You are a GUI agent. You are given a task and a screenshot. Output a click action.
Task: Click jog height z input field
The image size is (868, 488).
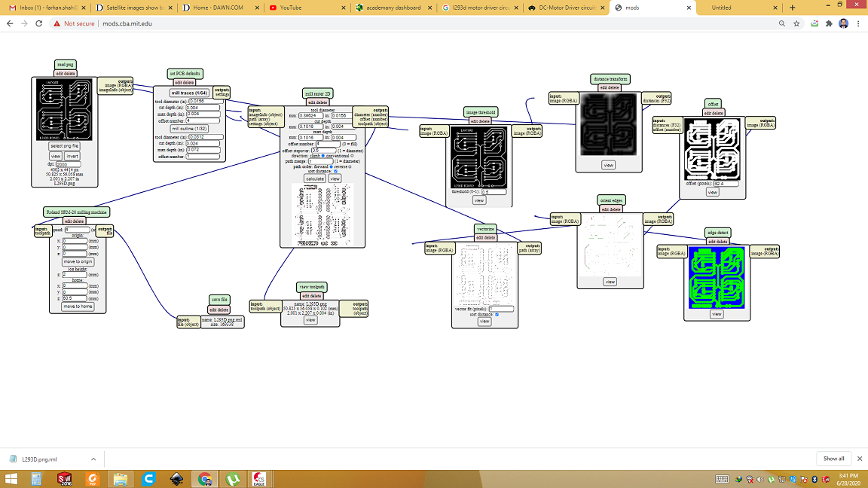pos(75,274)
